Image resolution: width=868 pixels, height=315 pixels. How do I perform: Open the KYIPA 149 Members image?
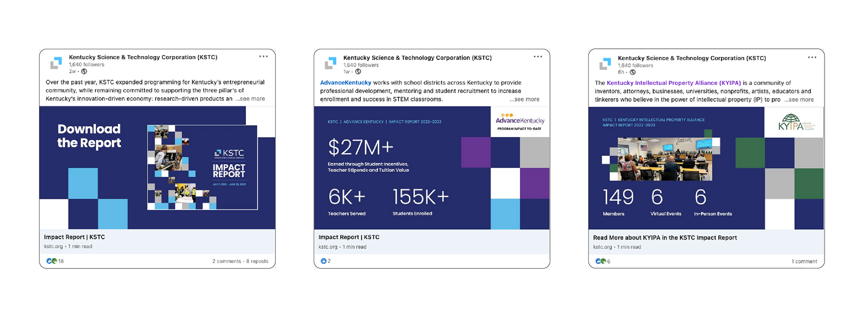point(706,168)
